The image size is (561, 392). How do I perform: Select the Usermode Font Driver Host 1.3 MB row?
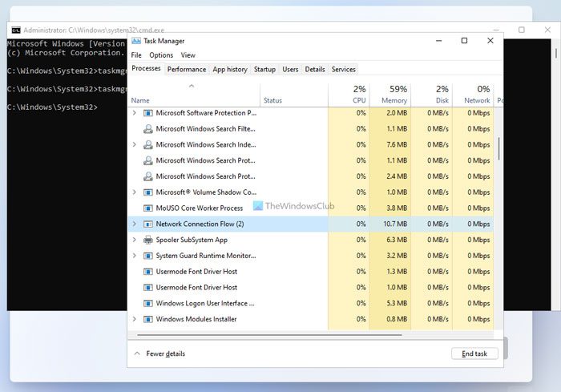(x=311, y=272)
